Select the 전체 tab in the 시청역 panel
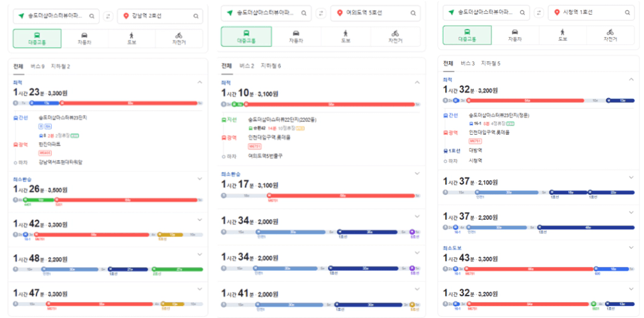The height and width of the screenshot is (318, 644). pyautogui.click(x=448, y=63)
